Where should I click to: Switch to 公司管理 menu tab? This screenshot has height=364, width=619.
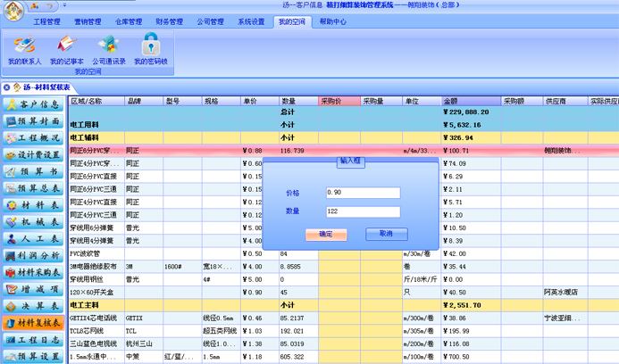tap(210, 21)
